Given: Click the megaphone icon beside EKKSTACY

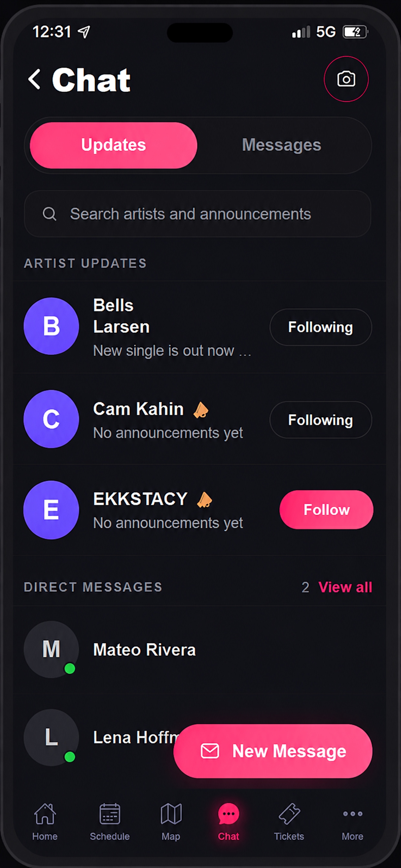Looking at the screenshot, I should point(204,500).
